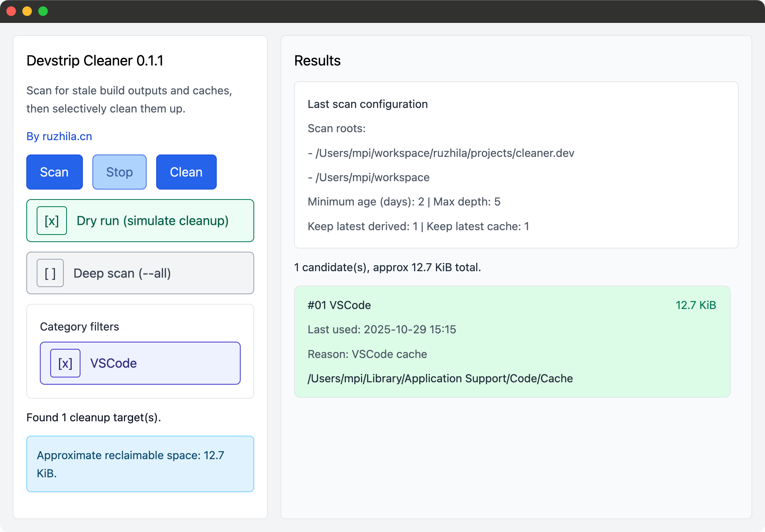The width and height of the screenshot is (765, 532).
Task: Click the 12.7 KiB size on result
Action: click(x=696, y=305)
